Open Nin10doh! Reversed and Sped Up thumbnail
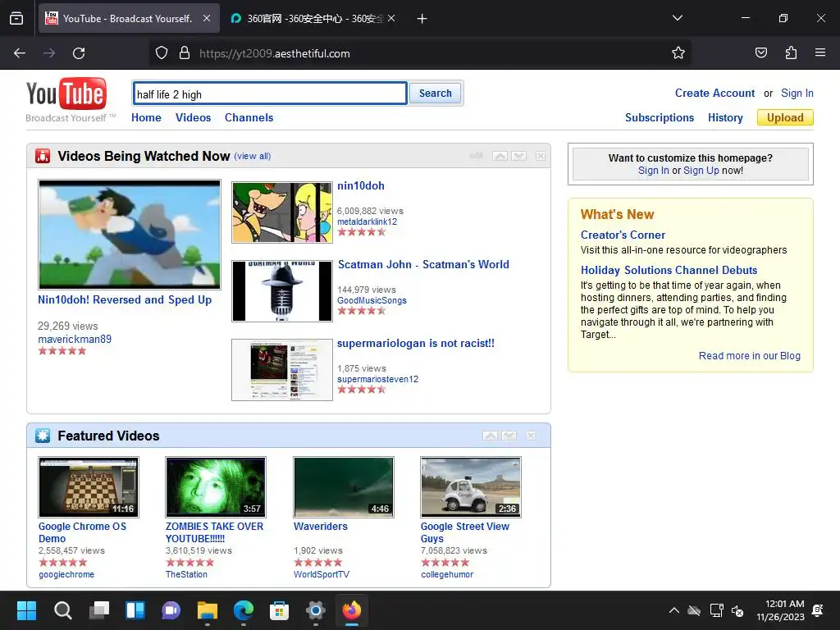Screen dimensions: 840x630 click(130, 234)
